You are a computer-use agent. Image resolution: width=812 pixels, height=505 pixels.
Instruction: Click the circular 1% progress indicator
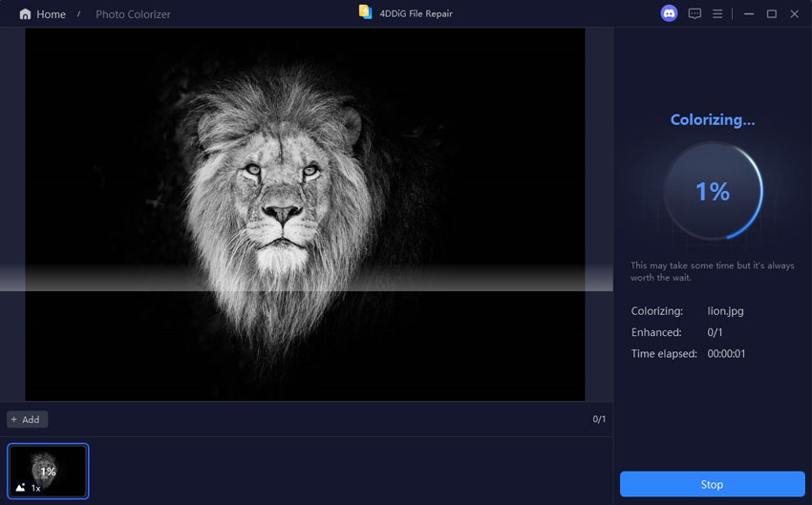713,192
